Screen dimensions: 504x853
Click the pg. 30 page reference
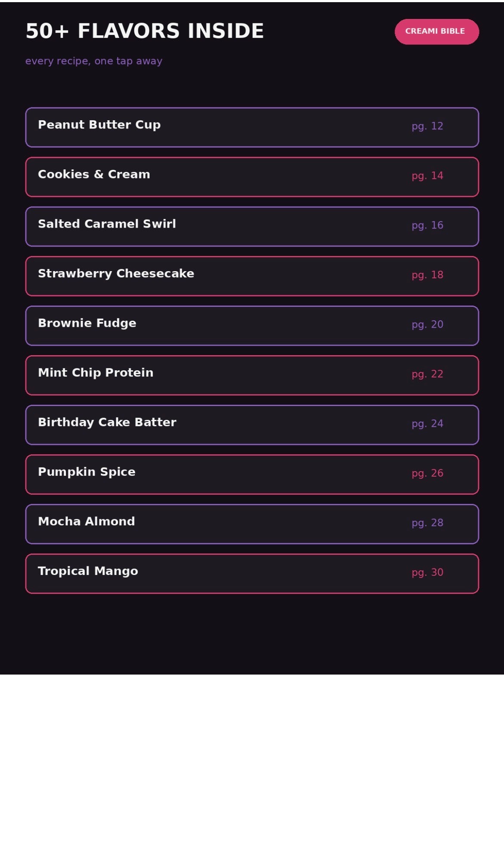[427, 572]
